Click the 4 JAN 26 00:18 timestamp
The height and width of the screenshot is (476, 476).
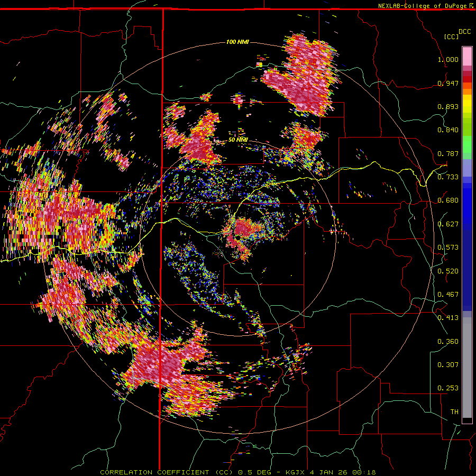pos(342,472)
